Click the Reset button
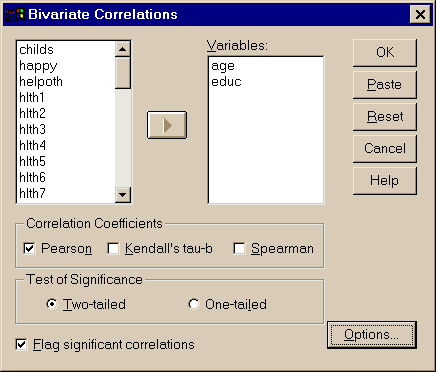 (x=385, y=117)
